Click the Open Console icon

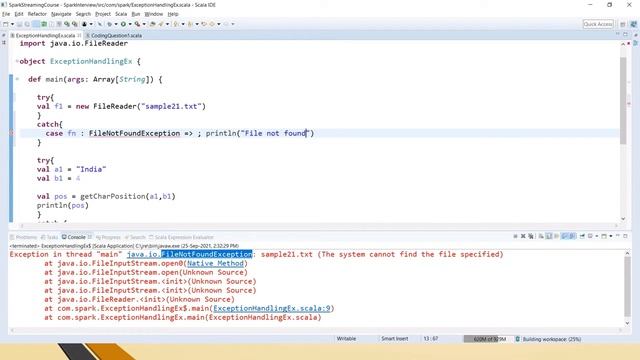point(604,236)
